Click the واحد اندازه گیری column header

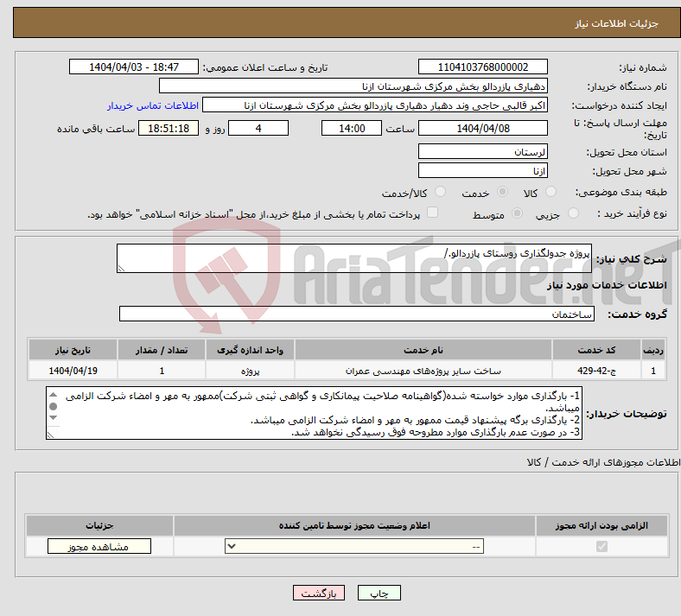(250, 350)
